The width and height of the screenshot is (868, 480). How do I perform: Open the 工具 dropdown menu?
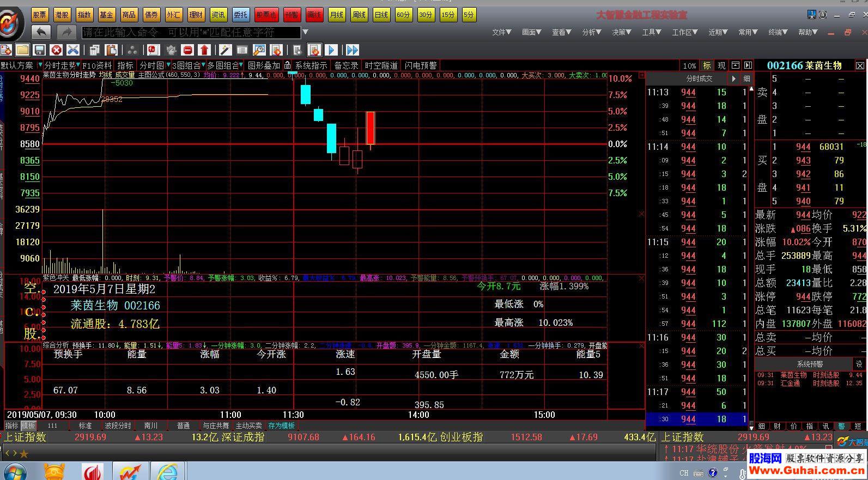click(652, 32)
